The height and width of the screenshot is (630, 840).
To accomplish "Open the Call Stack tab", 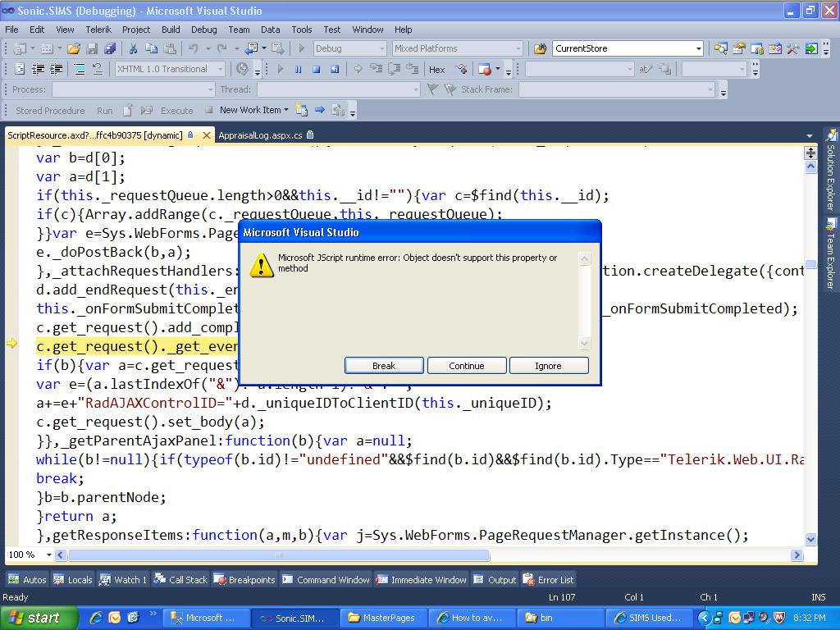I will point(181,580).
